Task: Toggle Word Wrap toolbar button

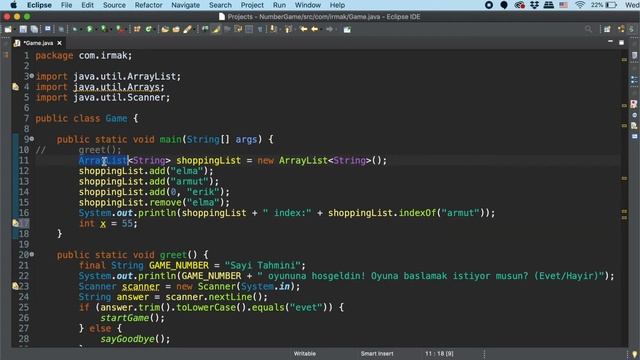Action: click(x=238, y=29)
